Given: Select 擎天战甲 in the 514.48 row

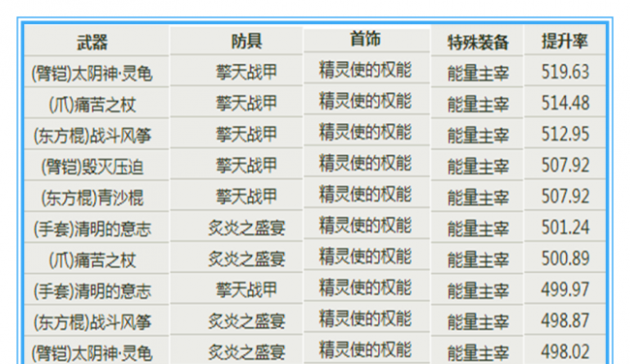Looking at the screenshot, I should pyautogui.click(x=246, y=104).
